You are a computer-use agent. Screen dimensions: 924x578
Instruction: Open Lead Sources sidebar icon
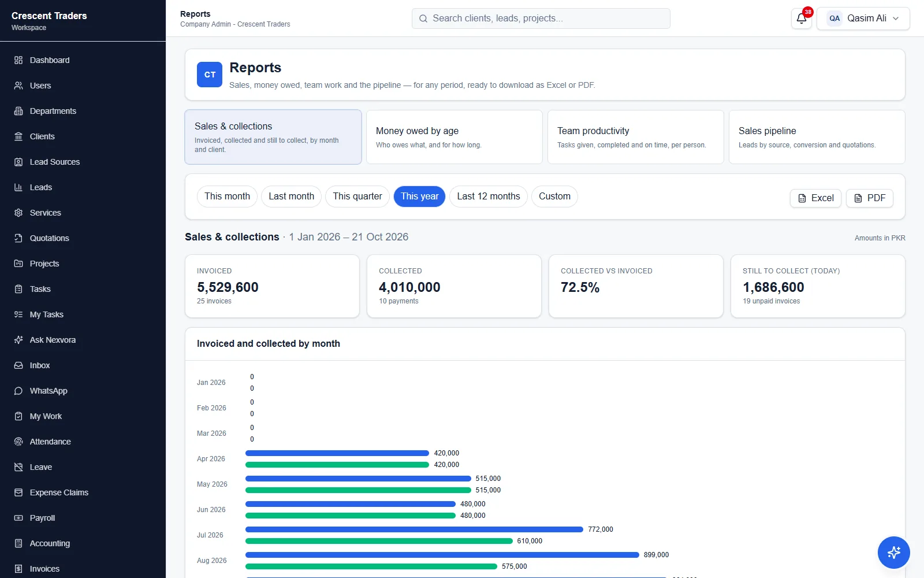tap(18, 162)
